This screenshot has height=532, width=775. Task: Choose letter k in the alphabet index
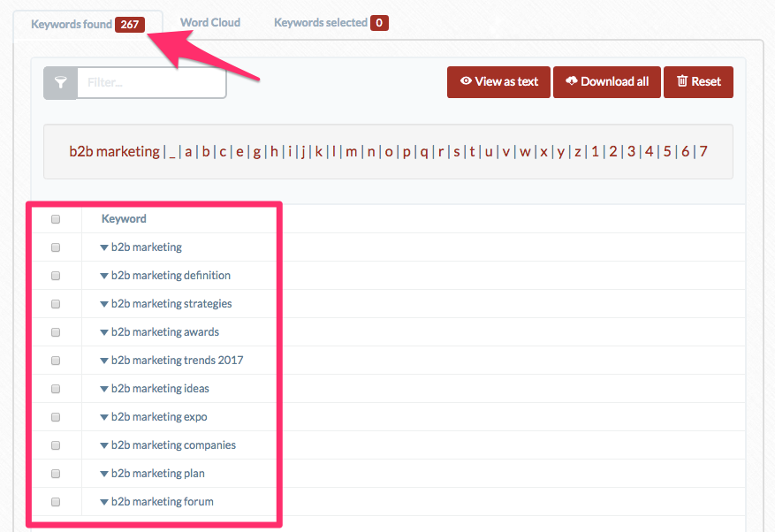click(x=319, y=151)
